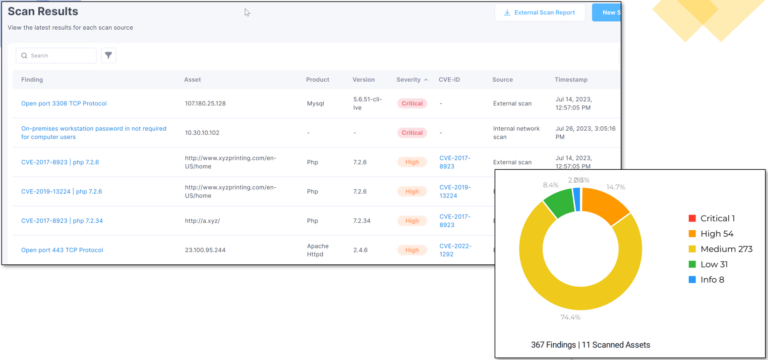Click the orange High legend swatch
The height and width of the screenshot is (360, 768).
[x=692, y=234]
